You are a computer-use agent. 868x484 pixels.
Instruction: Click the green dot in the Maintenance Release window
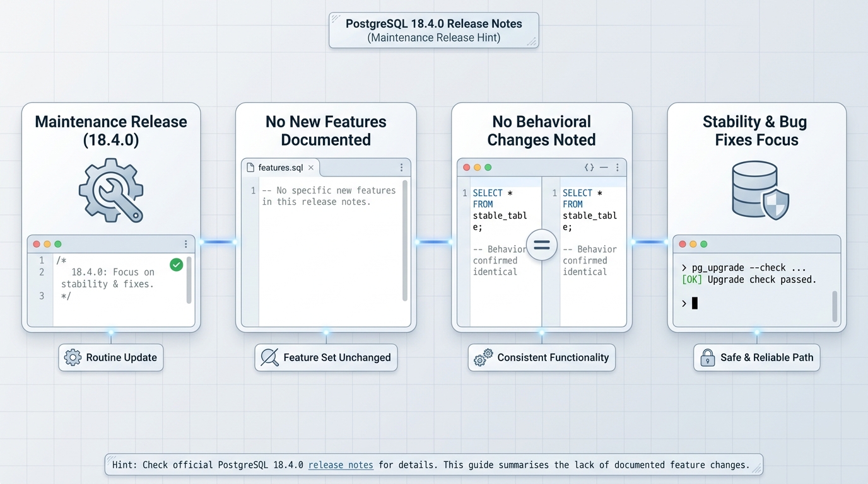(x=58, y=244)
